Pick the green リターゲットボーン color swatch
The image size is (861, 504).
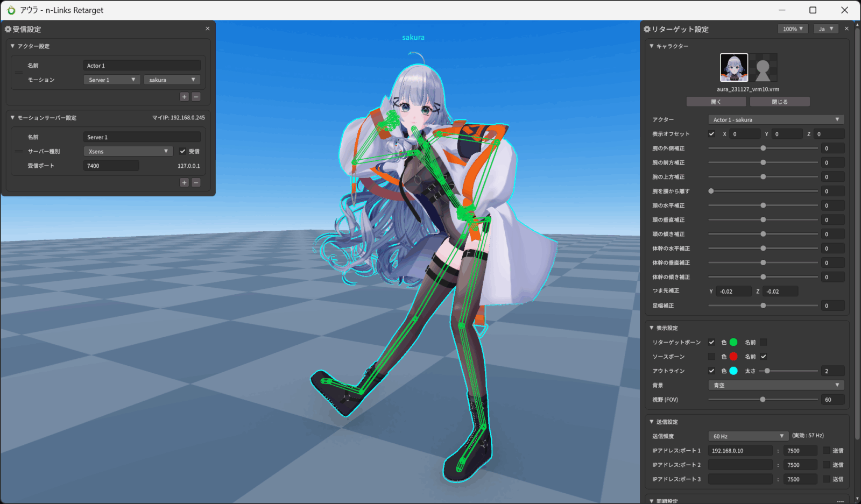733,342
